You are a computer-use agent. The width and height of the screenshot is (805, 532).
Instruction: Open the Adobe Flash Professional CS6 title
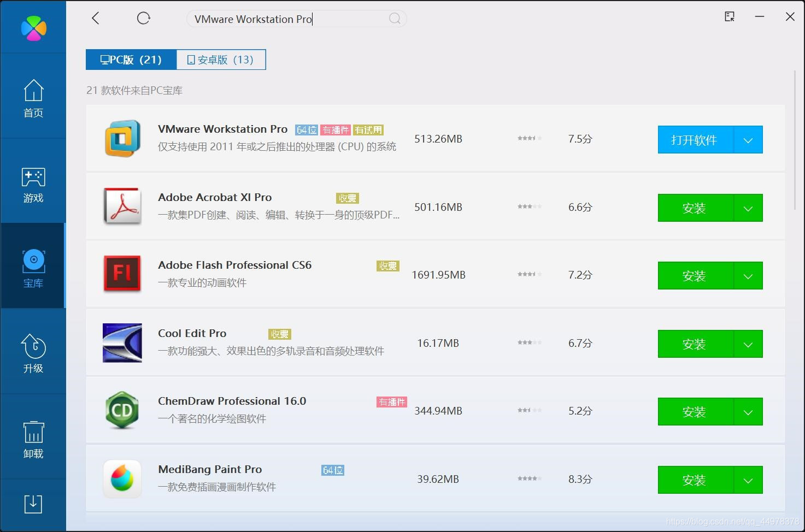234,265
